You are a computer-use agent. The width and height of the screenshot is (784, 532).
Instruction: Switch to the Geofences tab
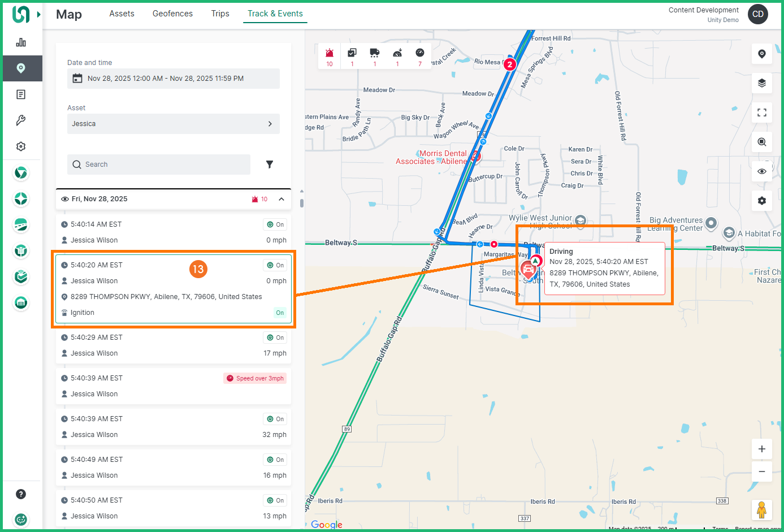pos(172,14)
